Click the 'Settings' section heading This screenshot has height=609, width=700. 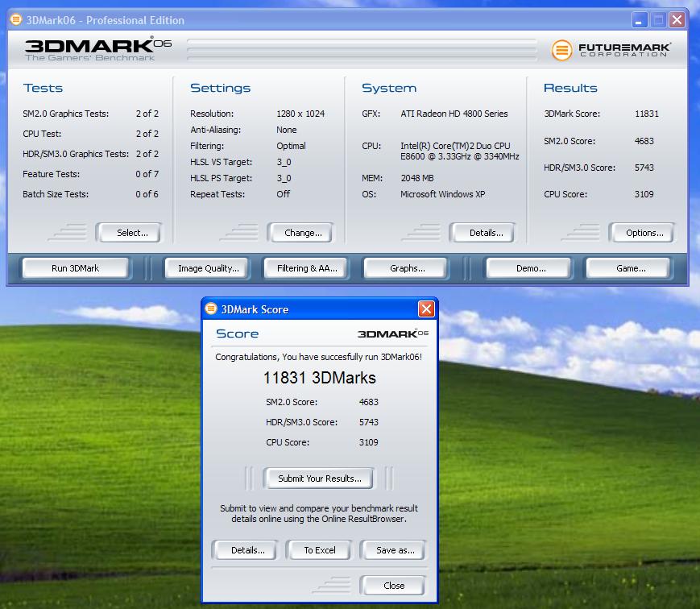[x=220, y=88]
